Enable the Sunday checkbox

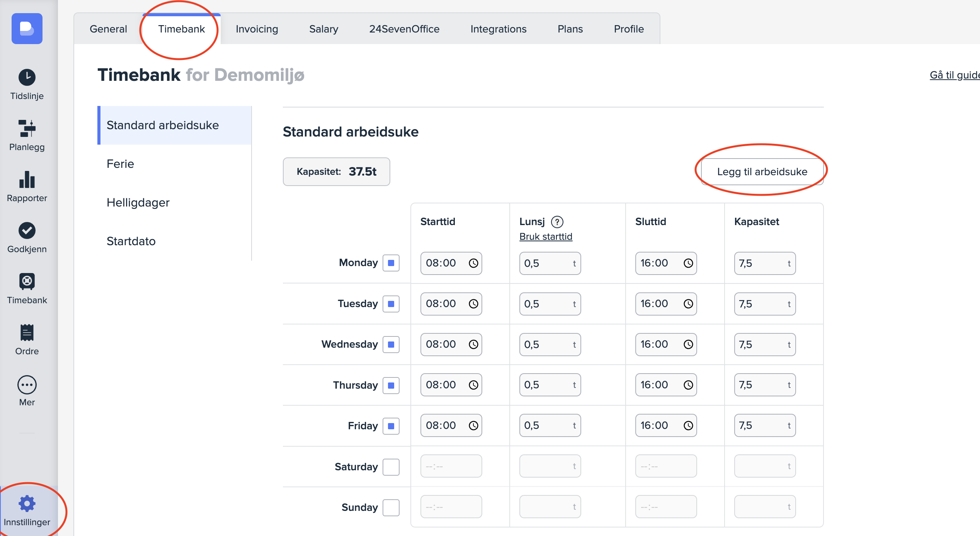pyautogui.click(x=391, y=507)
